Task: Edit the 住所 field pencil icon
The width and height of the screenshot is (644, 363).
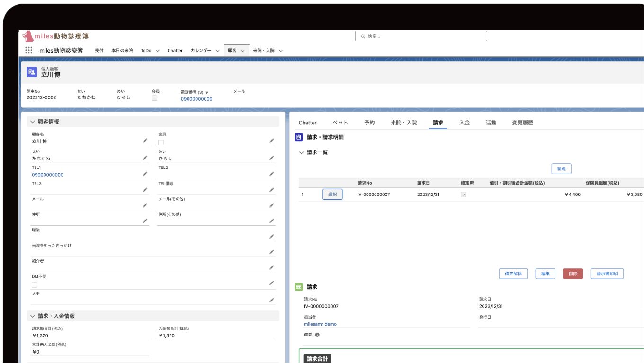Action: click(x=145, y=221)
